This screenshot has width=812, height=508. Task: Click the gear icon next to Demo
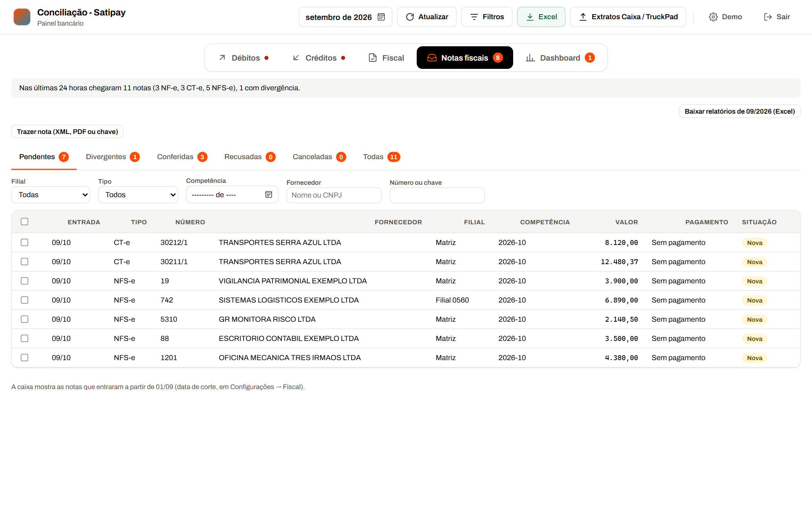click(713, 17)
